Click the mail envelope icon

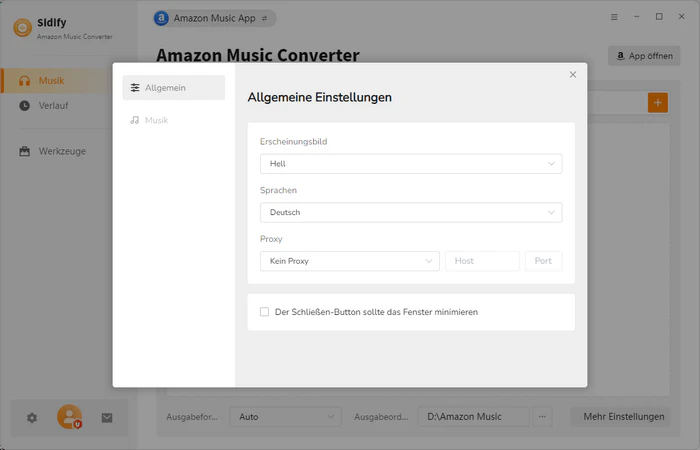107,418
